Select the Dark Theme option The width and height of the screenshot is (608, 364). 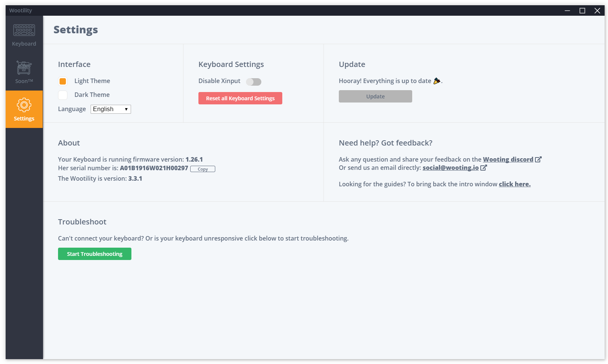click(x=63, y=95)
